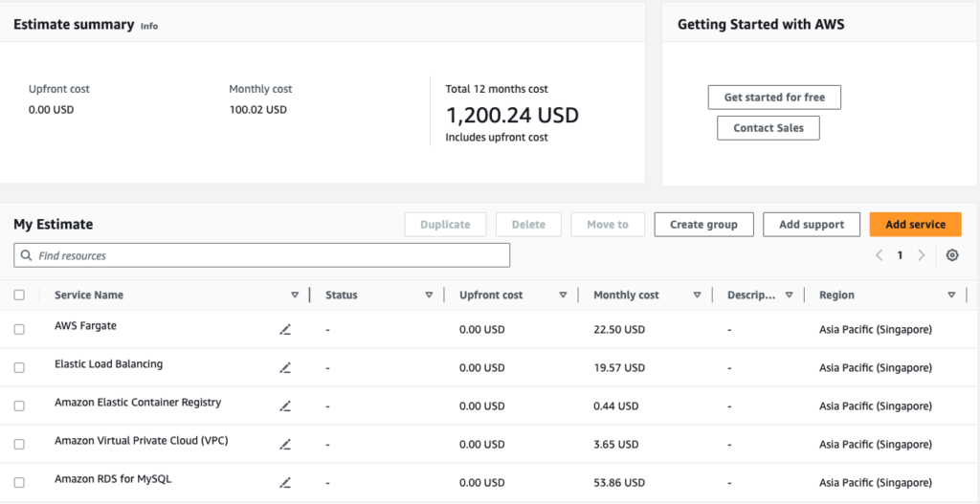This screenshot has height=504, width=980.
Task: Check the AWS Fargate row checkbox
Action: (x=19, y=329)
